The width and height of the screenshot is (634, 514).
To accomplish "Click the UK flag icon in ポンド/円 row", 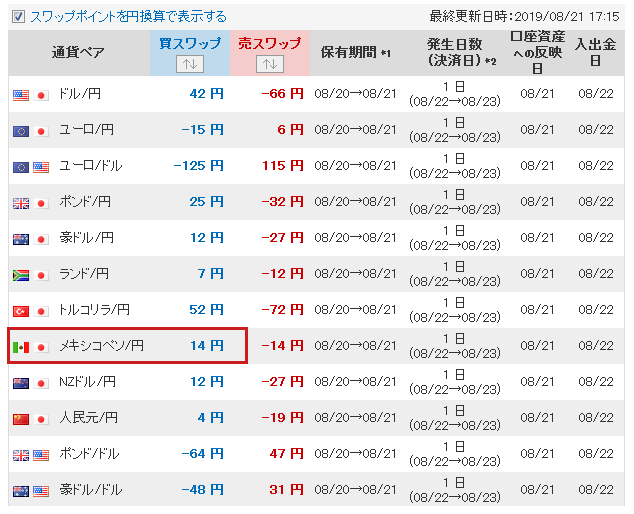I will click(21, 203).
